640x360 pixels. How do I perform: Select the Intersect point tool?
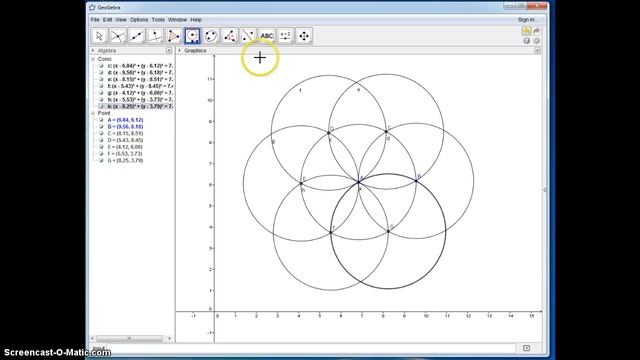point(118,36)
